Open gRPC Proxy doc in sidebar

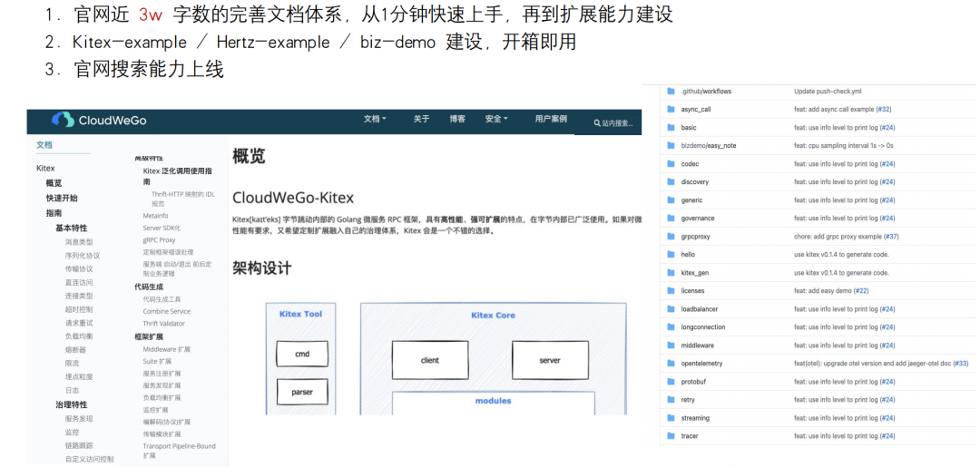(160, 240)
